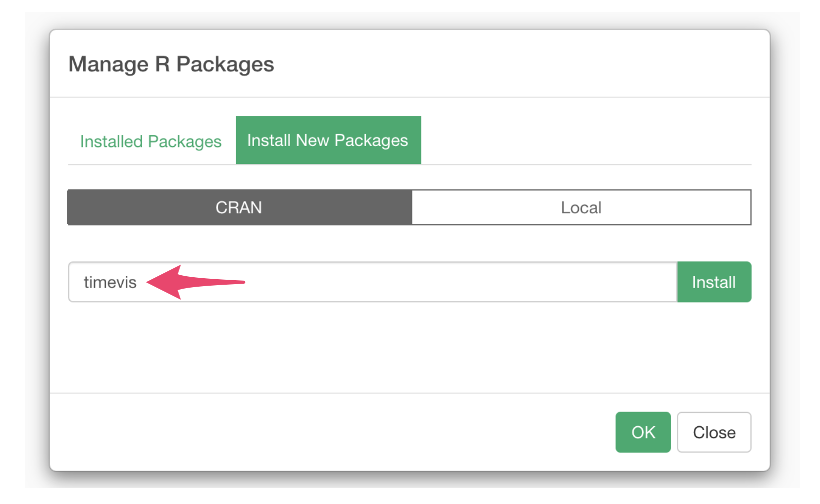
Task: Switch to the Installed Packages tab
Action: [151, 141]
